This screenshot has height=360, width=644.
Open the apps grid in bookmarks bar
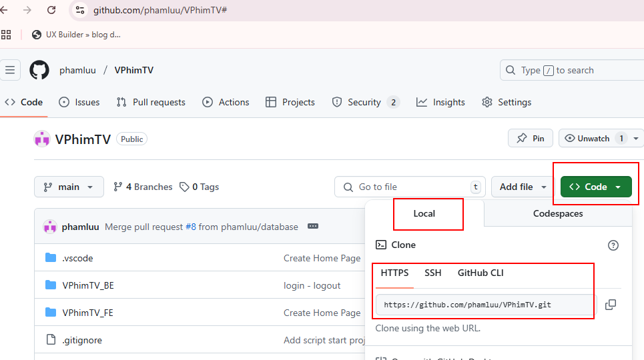coord(6,35)
